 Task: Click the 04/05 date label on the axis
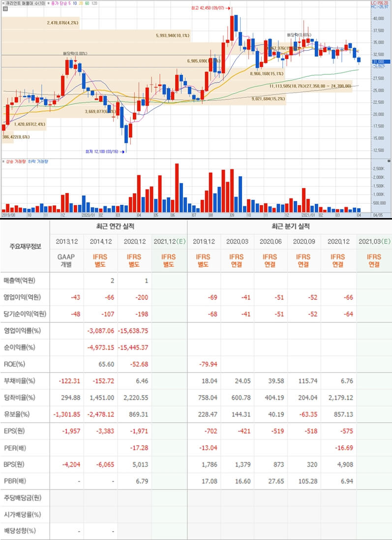point(378,215)
